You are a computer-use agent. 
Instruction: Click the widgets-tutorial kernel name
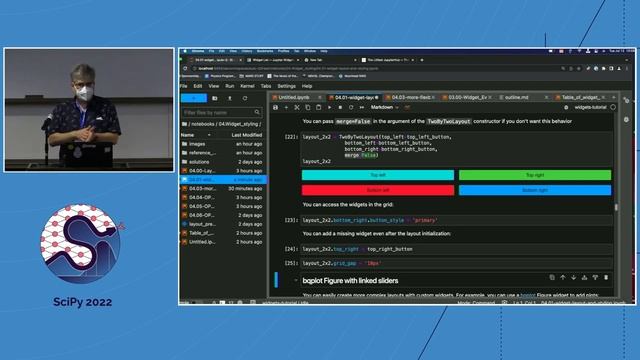591,107
